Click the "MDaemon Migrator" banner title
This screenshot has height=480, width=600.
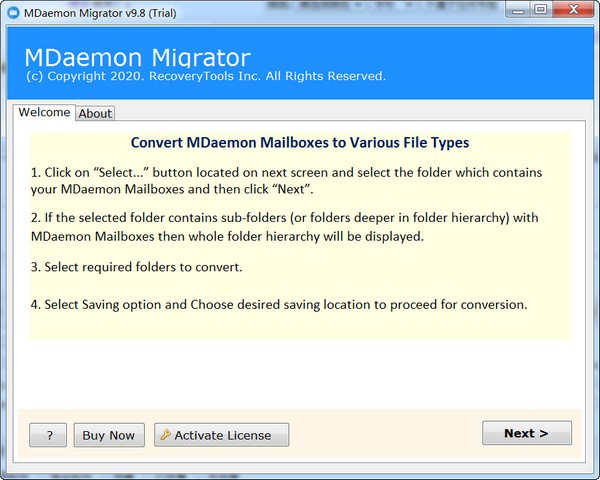138,57
